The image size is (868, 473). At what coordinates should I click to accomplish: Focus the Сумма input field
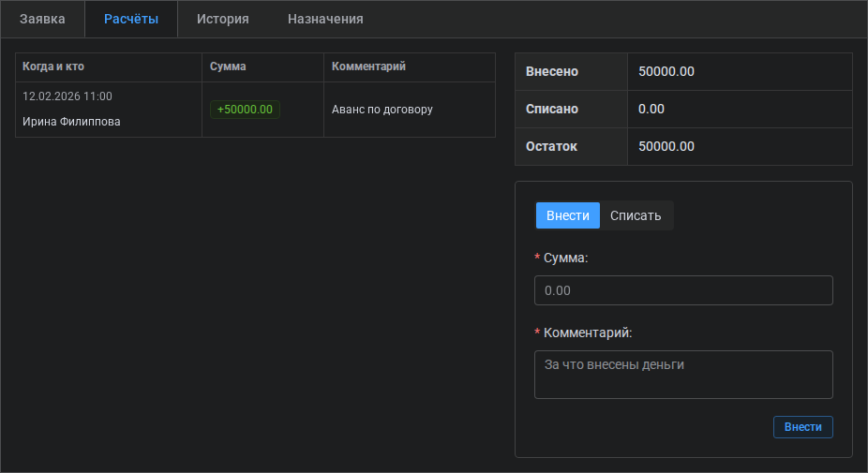(683, 290)
